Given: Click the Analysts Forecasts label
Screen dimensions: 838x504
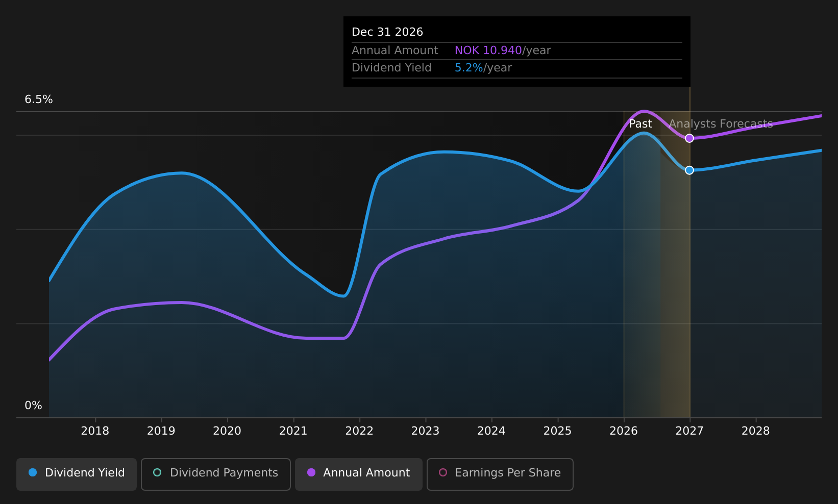Looking at the screenshot, I should pos(721,124).
